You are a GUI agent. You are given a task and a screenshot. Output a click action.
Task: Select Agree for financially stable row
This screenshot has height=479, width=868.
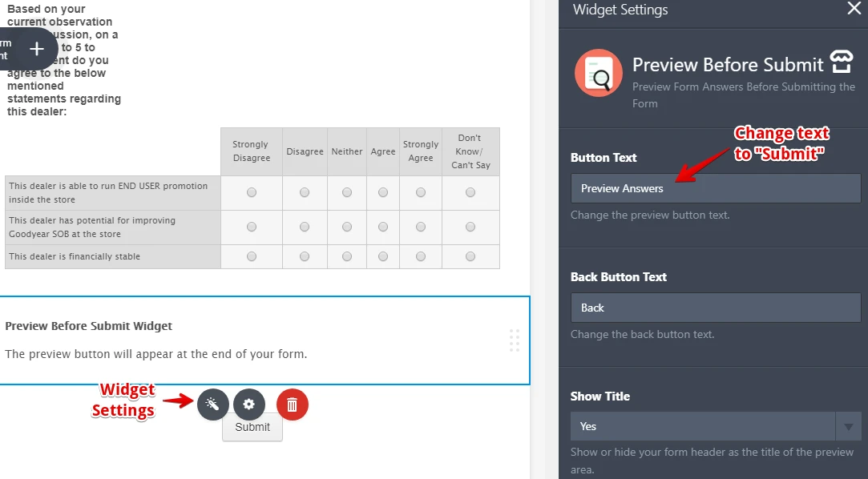pos(382,256)
